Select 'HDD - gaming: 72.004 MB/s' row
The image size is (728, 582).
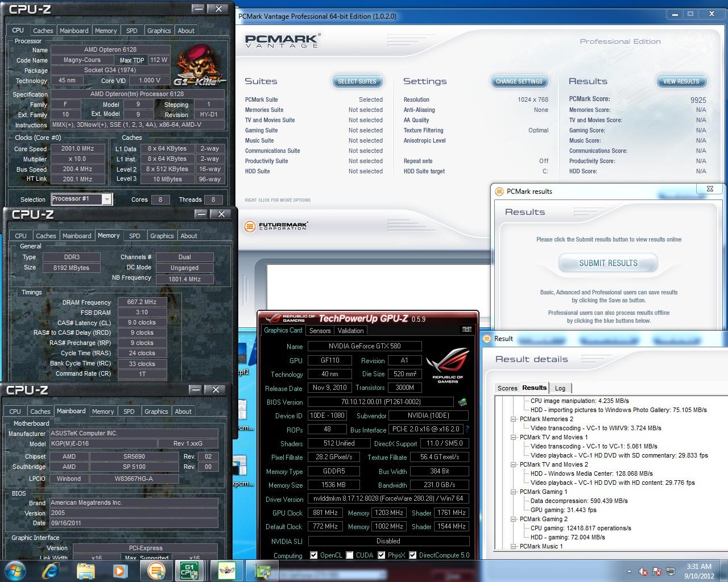pyautogui.click(x=568, y=537)
